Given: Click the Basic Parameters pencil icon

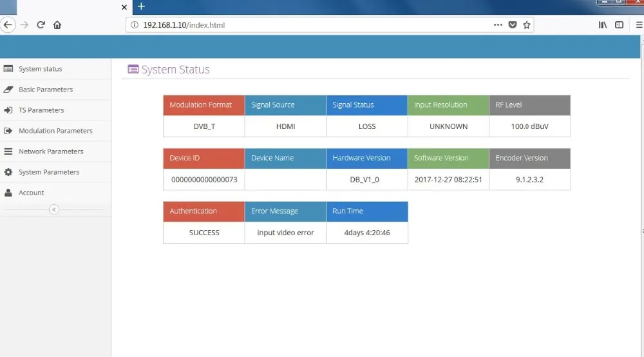Looking at the screenshot, I should [x=8, y=90].
